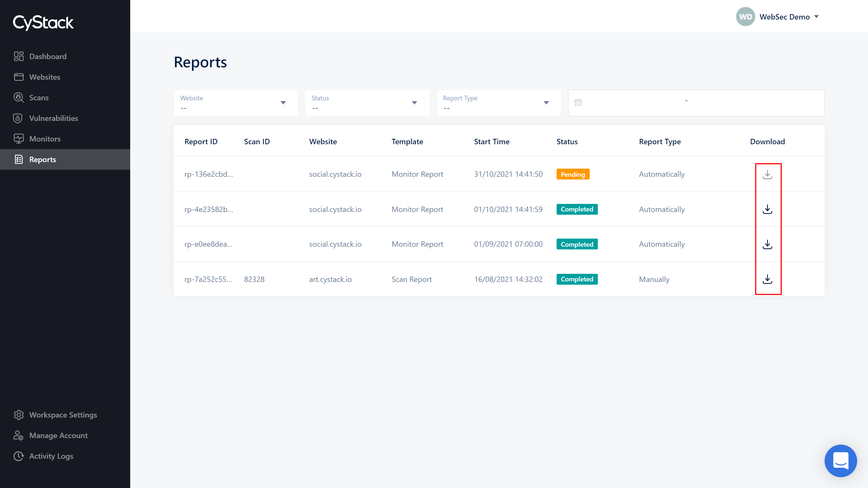Viewport: 868px width, 488px height.
Task: Click start time 16/08/2021 14:32:02
Action: tap(508, 279)
